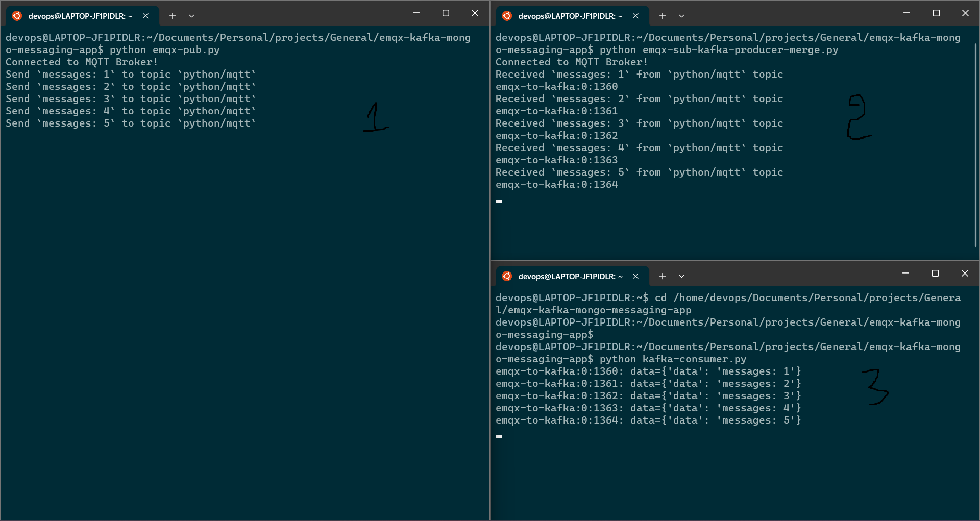Screen dimensions: 980x521
Task: Click 'python emqx-pub.py' command text
Action: pos(165,50)
